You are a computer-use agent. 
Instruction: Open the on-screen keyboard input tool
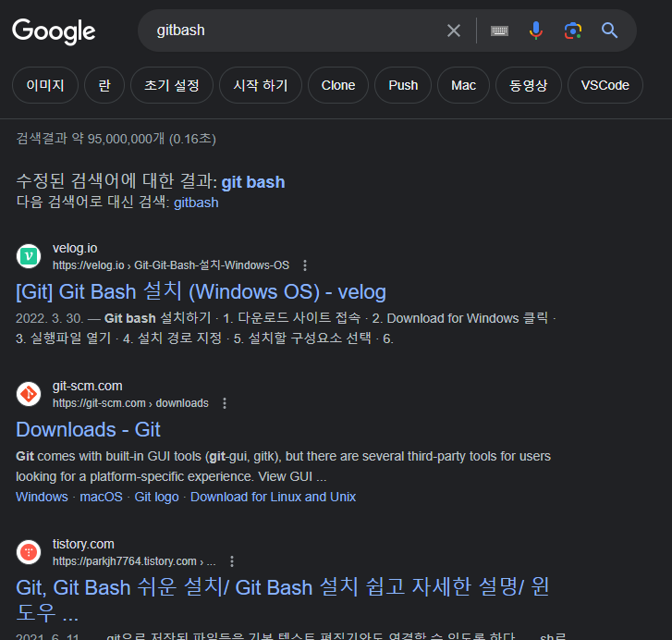tap(499, 31)
